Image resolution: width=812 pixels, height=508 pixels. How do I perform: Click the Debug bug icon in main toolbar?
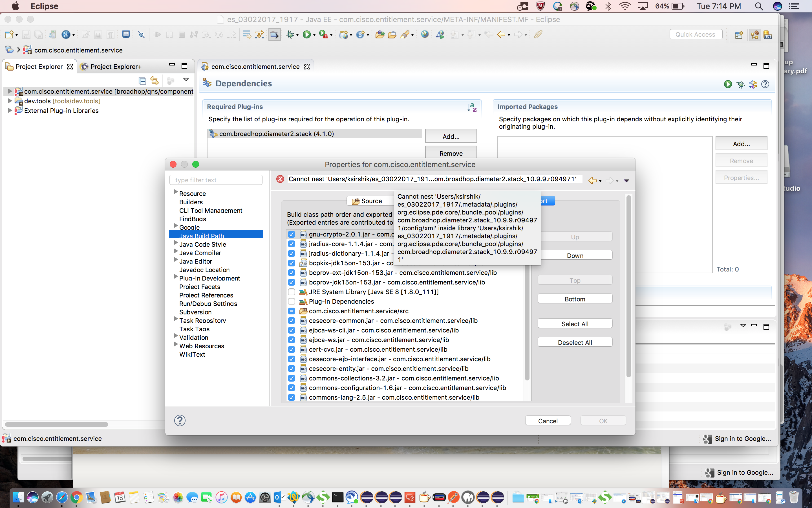[x=290, y=35]
